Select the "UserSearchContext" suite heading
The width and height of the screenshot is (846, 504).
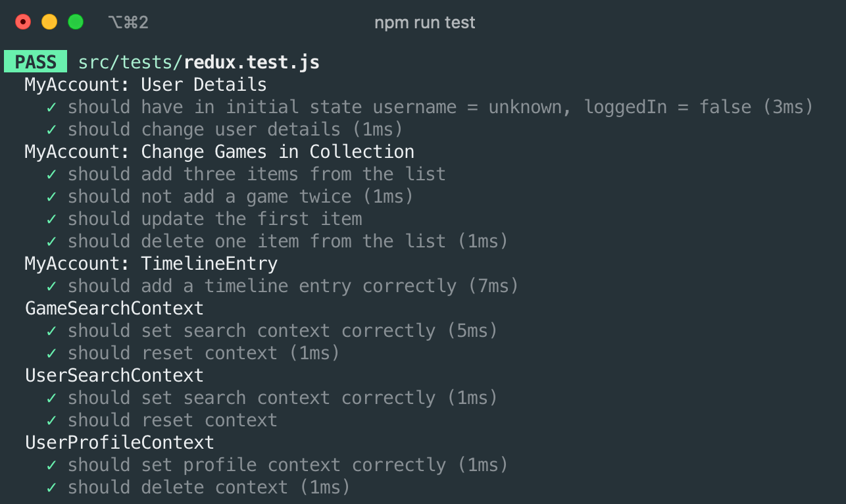pyautogui.click(x=114, y=376)
